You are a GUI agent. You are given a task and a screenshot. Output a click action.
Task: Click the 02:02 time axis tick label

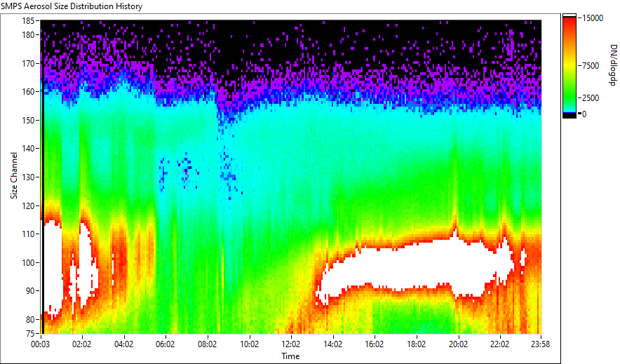(x=82, y=344)
